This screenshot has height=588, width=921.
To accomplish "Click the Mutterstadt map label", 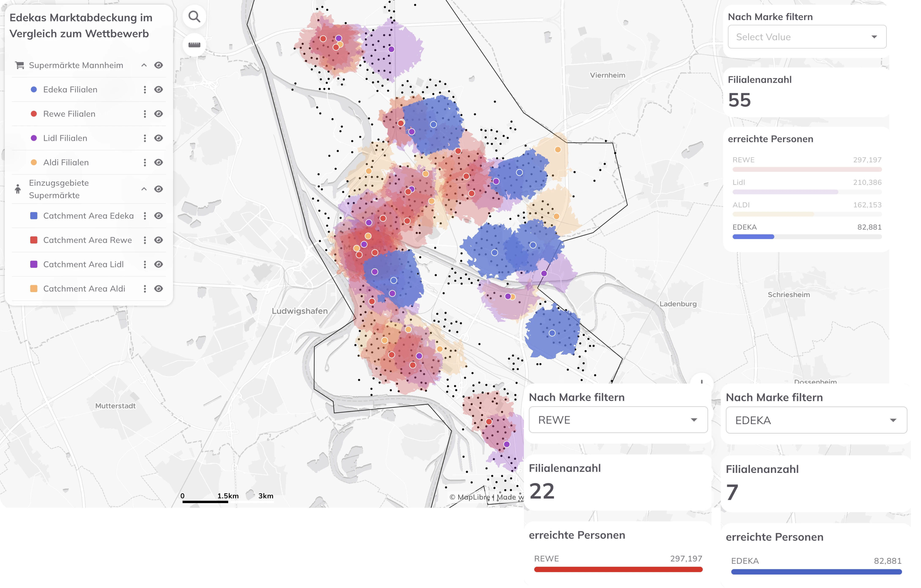I will coord(116,406).
